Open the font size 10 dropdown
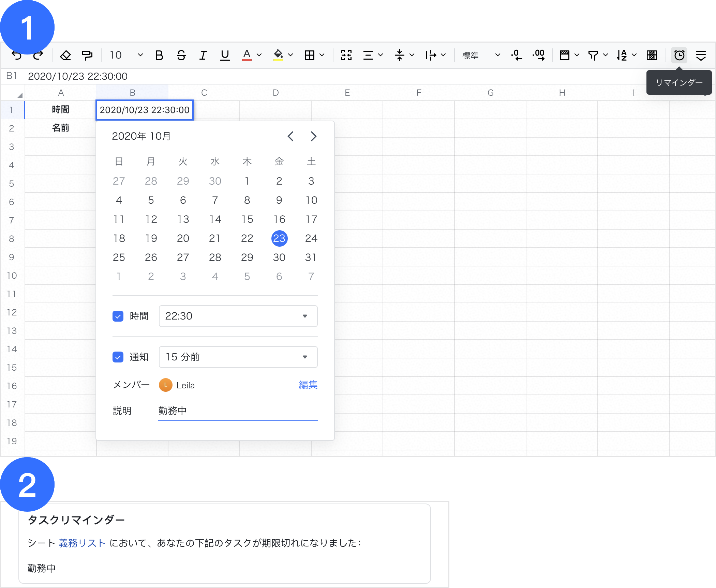Viewport: 716px width, 588px height. pyautogui.click(x=126, y=55)
